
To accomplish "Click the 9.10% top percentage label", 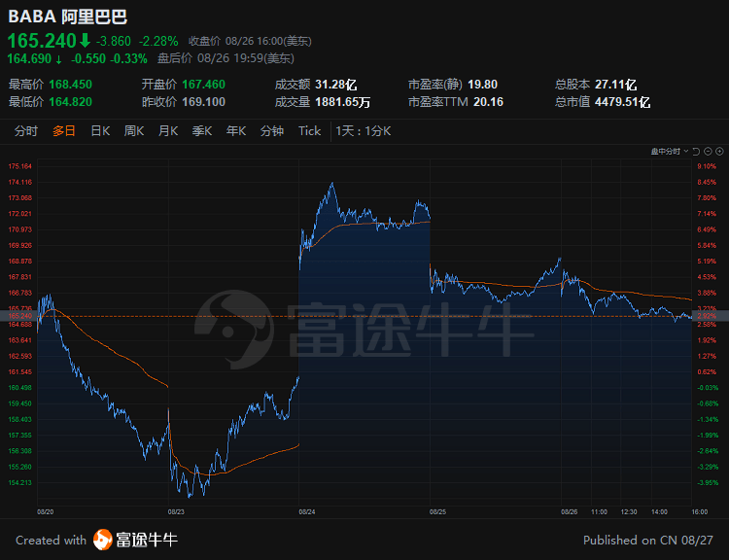I will pyautogui.click(x=707, y=166).
